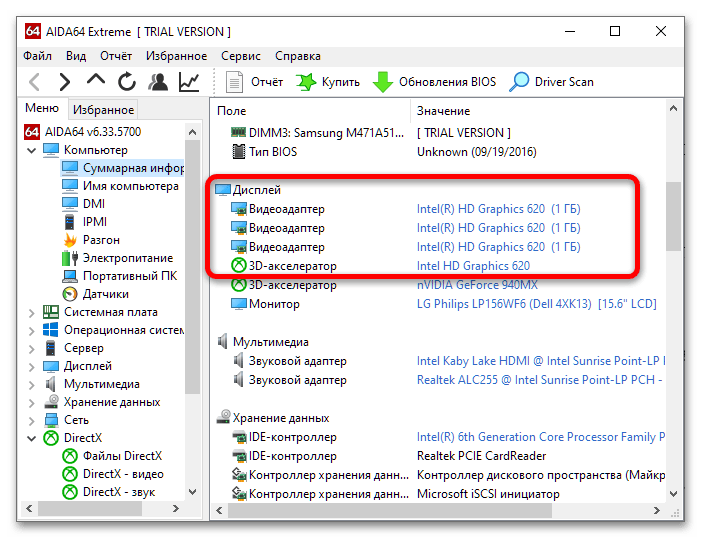Open the Сервис menu

(x=241, y=56)
